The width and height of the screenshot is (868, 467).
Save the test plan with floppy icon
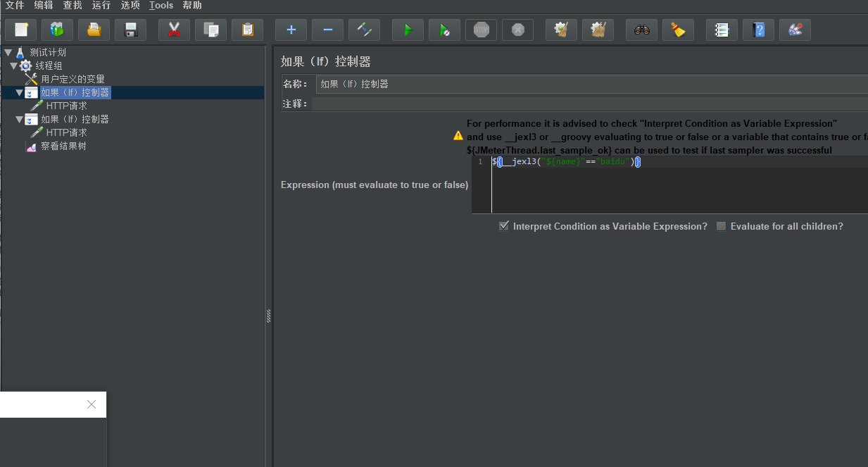click(131, 30)
